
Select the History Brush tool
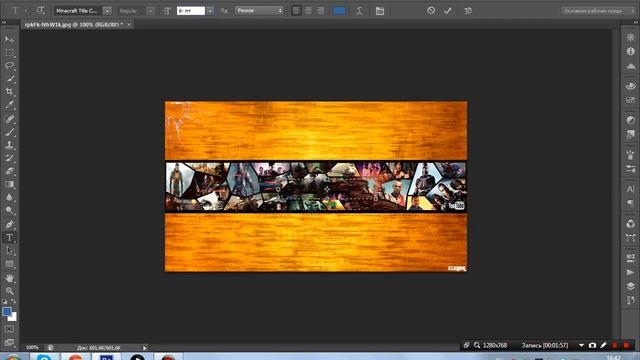pos(9,158)
